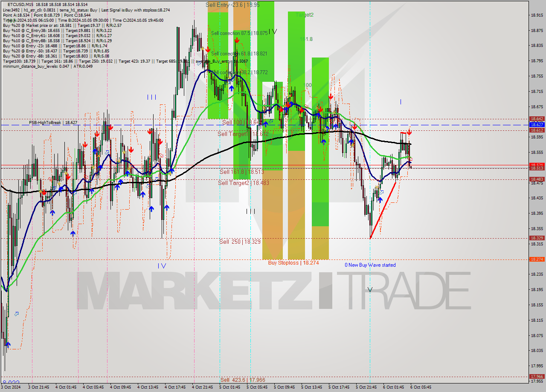Select the '4 Oct 21:45' time label

(202, 387)
